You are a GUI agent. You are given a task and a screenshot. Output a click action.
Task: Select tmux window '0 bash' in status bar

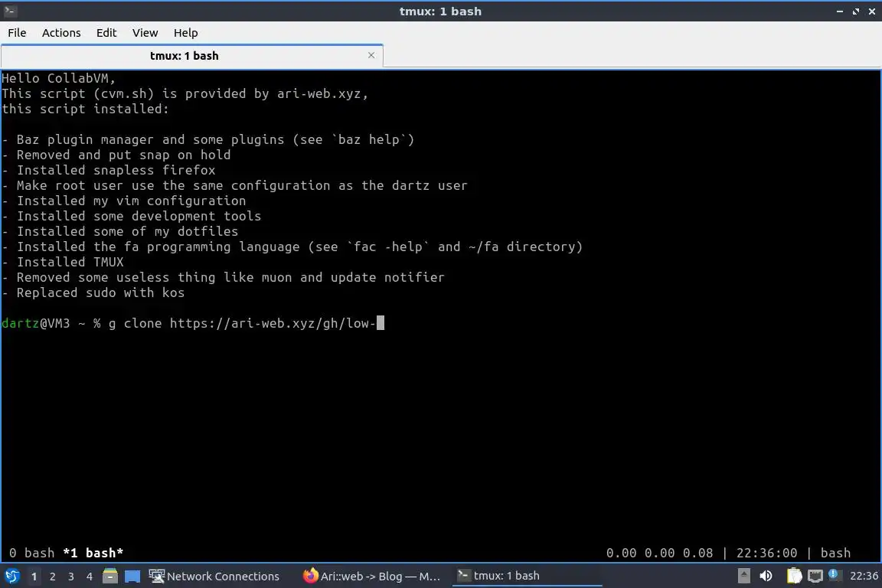point(31,553)
